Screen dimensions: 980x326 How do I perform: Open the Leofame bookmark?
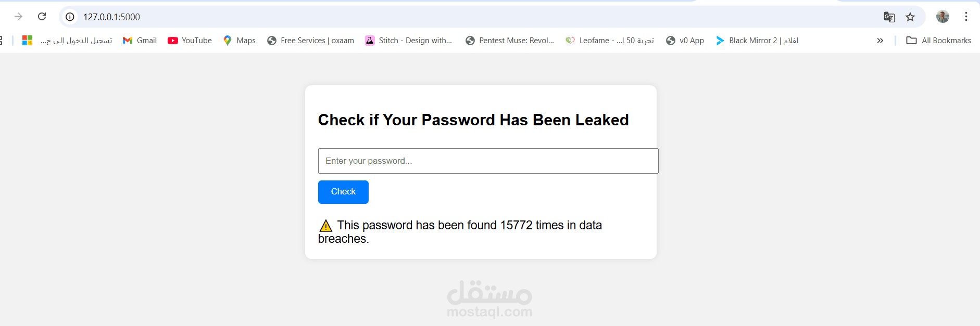(609, 41)
